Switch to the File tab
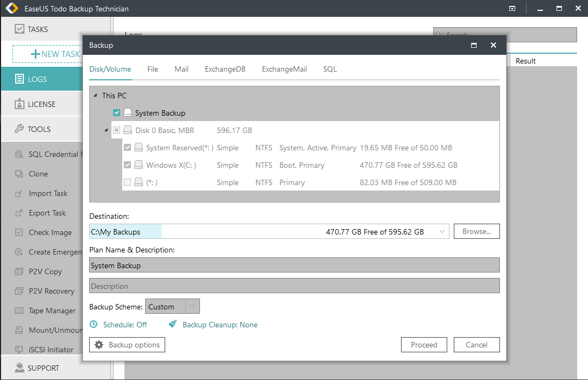This screenshot has height=380, width=588. 153,69
